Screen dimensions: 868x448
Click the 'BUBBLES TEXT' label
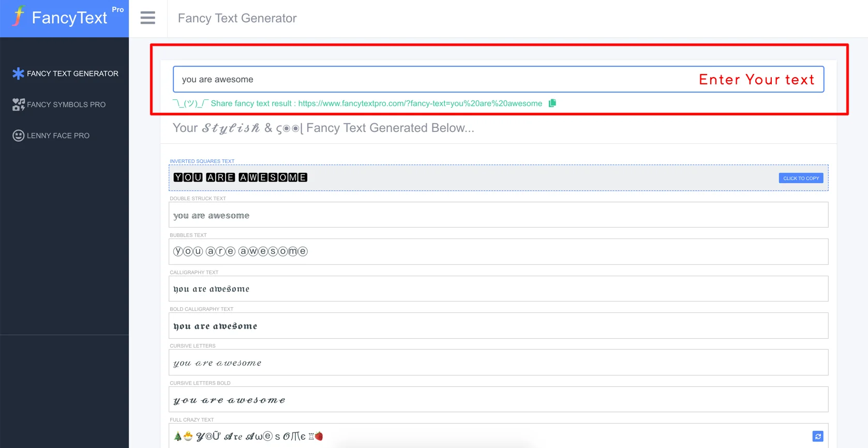tap(188, 235)
